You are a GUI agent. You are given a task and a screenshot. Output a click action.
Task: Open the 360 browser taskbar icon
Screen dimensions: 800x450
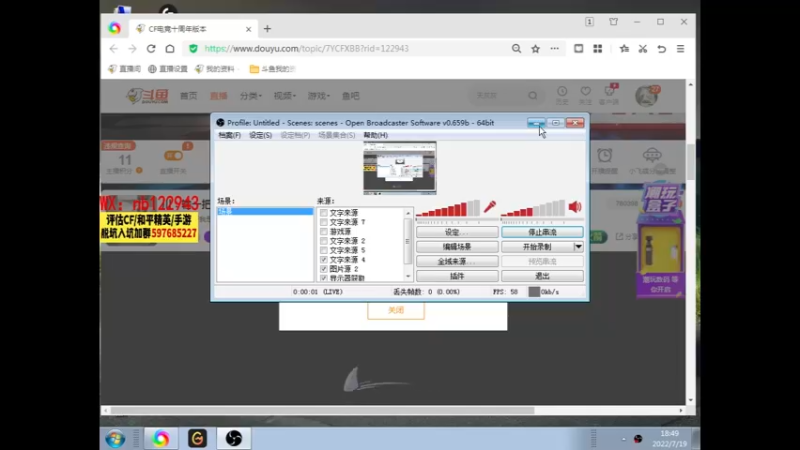[161, 438]
